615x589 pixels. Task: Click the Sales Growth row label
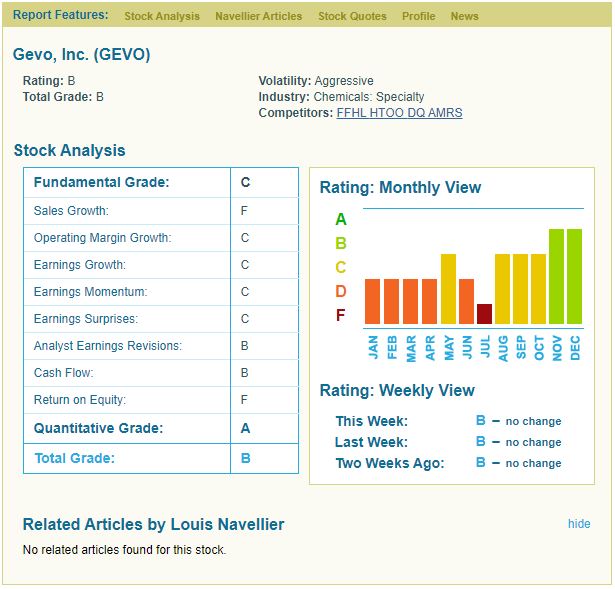tap(71, 211)
